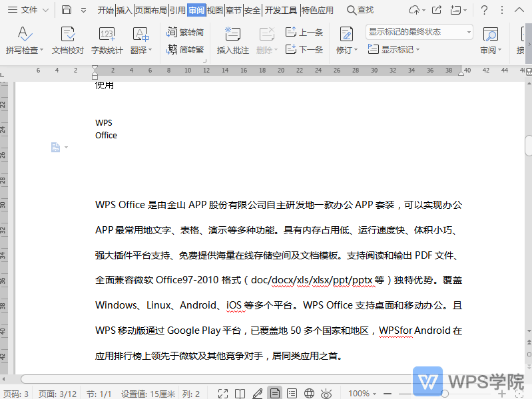Screen dimensions: 532x399
Task: Go to Previous comment (上一条)
Action: [304, 32]
